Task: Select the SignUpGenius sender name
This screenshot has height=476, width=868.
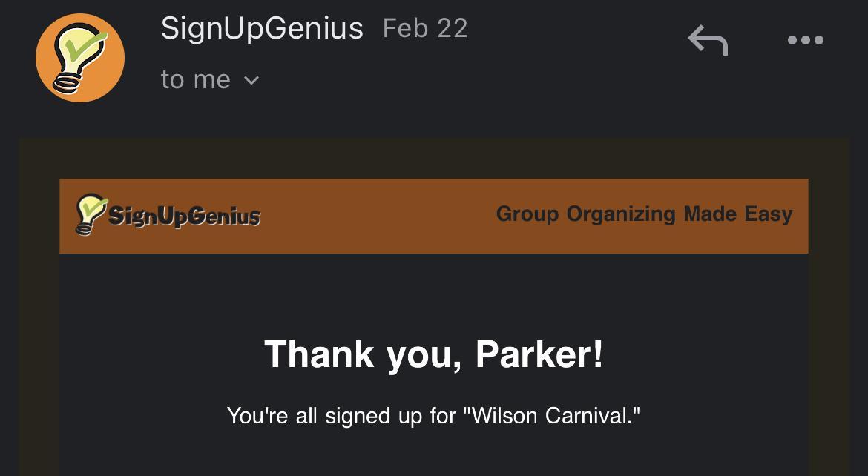Action: [x=262, y=29]
